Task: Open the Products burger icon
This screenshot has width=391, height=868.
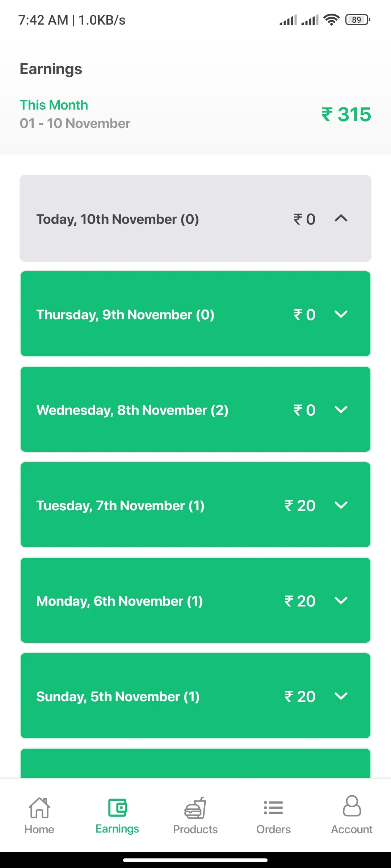Action: pyautogui.click(x=195, y=808)
